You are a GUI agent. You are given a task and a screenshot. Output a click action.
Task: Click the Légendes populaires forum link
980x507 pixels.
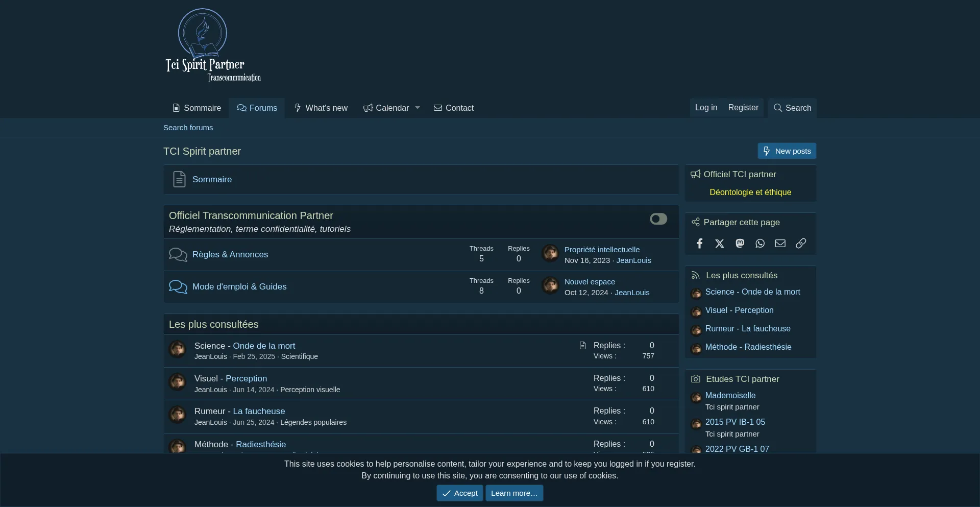313,423
